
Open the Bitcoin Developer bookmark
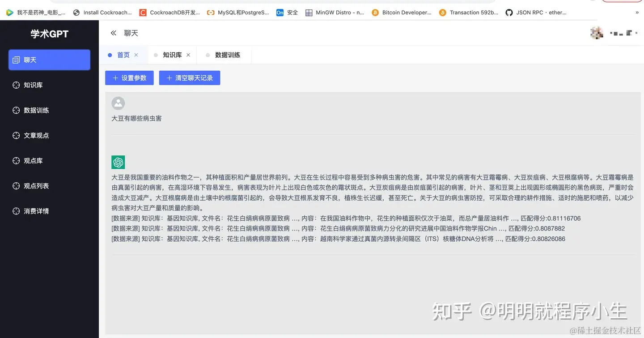pyautogui.click(x=402, y=13)
